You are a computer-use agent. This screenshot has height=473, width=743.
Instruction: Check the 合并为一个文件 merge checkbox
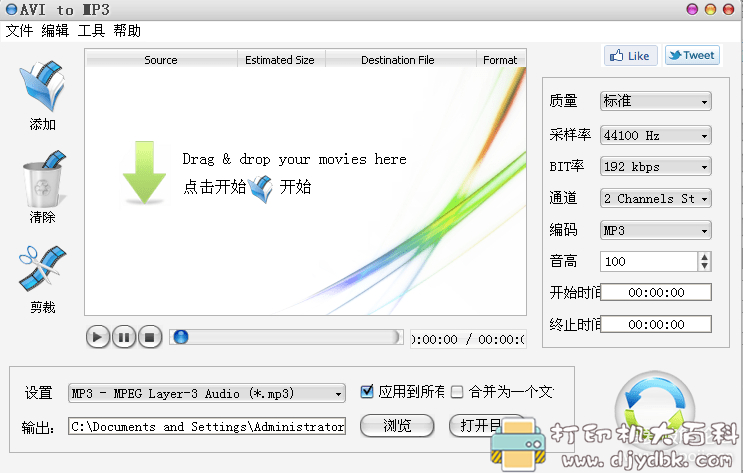point(457,391)
